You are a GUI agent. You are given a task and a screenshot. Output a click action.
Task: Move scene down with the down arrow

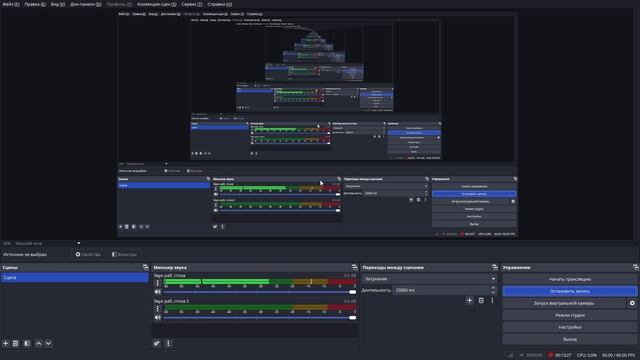tap(48, 344)
